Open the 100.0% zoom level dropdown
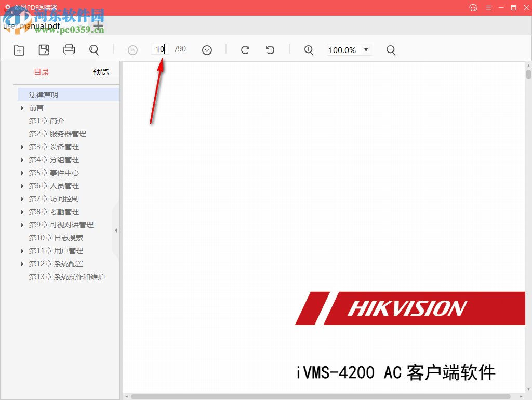The height and width of the screenshot is (400, 532). point(349,50)
